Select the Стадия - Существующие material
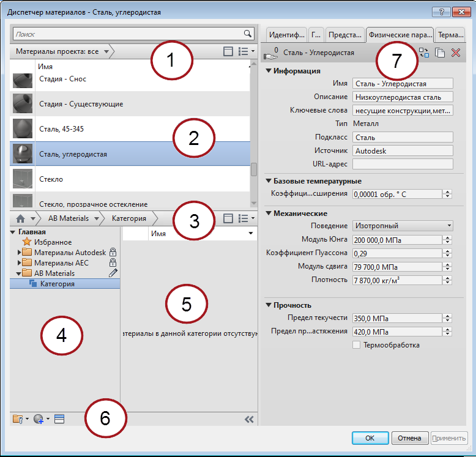The height and width of the screenshot is (457, 476). pyautogui.click(x=130, y=104)
